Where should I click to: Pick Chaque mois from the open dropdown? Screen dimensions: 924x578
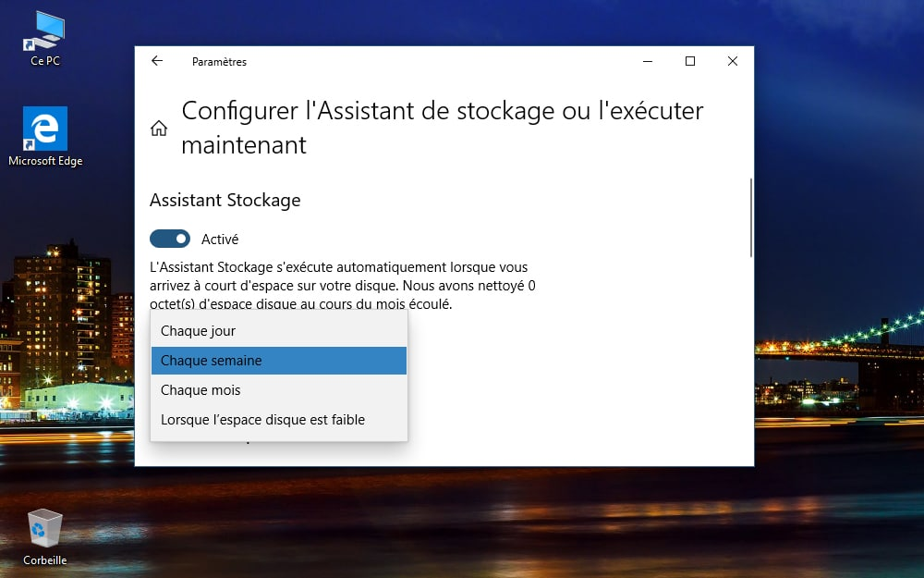(x=201, y=390)
